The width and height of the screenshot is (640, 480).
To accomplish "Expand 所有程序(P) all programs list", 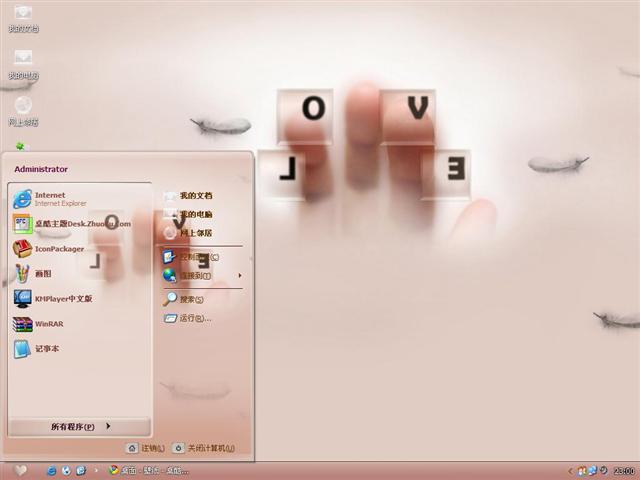I will [80, 427].
